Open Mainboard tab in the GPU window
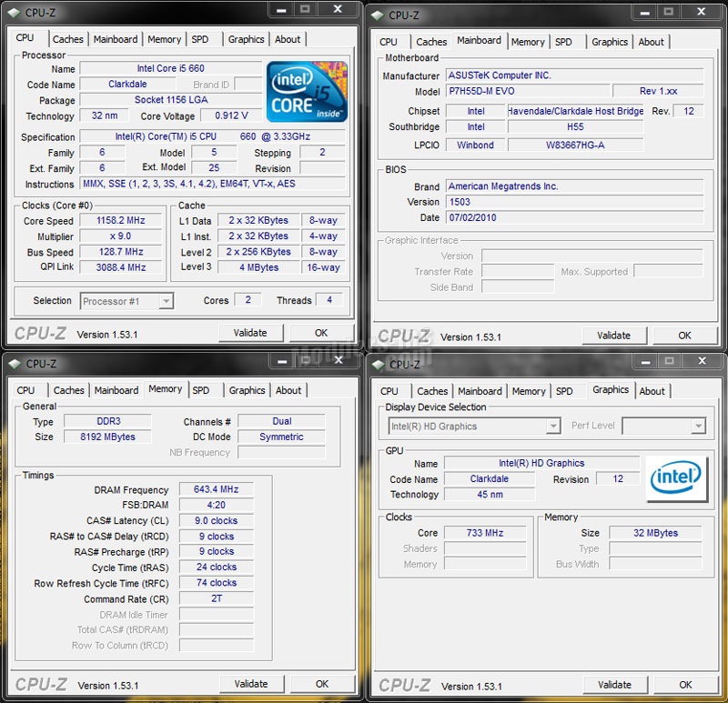Image resolution: width=728 pixels, height=703 pixels. click(x=480, y=391)
